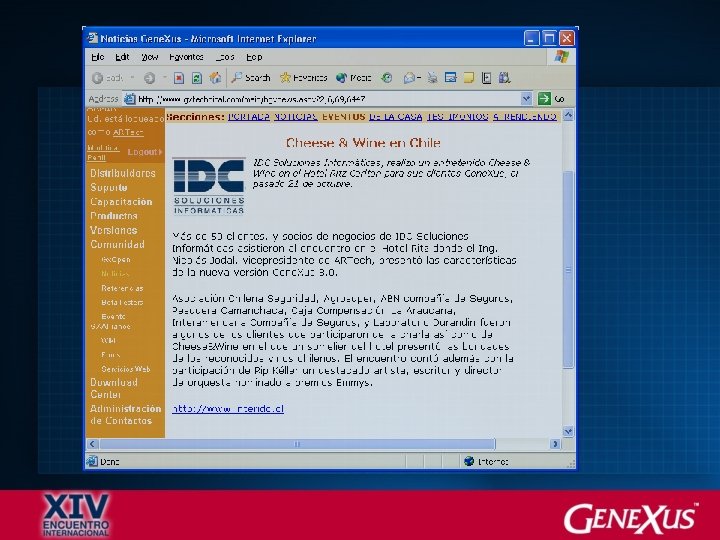Image resolution: width=720 pixels, height=540 pixels.
Task: Click the Internet Explorer title bar page icon
Action: 93,38
